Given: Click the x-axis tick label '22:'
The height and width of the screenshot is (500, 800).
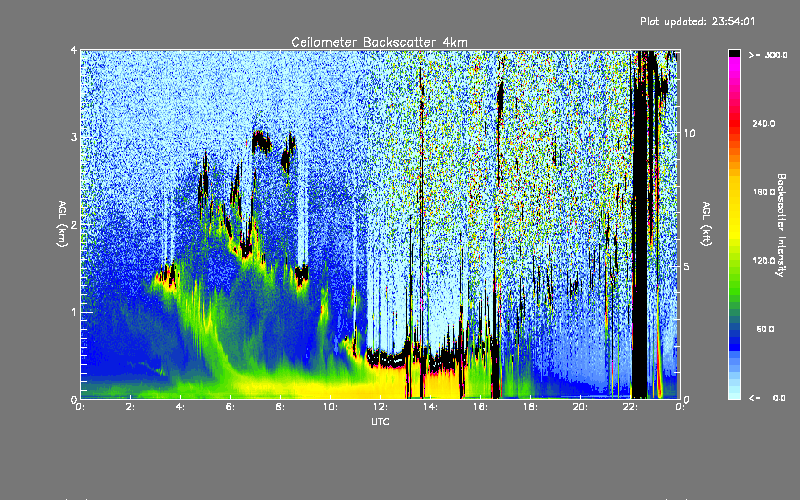Looking at the screenshot, I should click(x=630, y=407).
